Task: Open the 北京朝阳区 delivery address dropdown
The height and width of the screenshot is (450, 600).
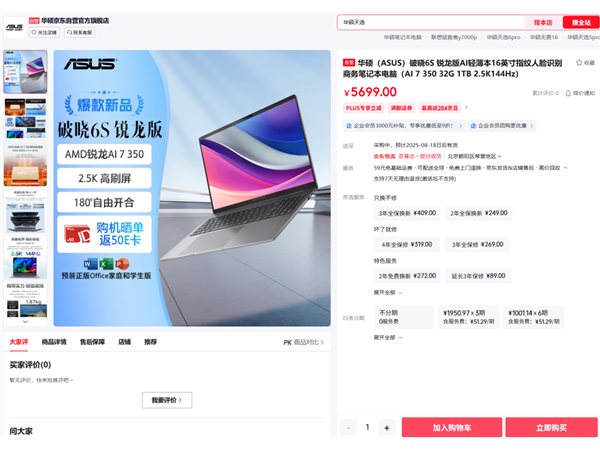Action: click(474, 156)
